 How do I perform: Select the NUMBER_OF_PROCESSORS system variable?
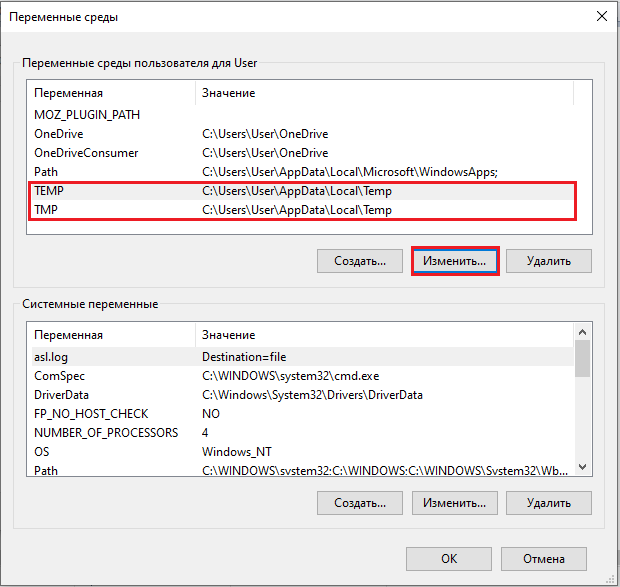(x=302, y=433)
